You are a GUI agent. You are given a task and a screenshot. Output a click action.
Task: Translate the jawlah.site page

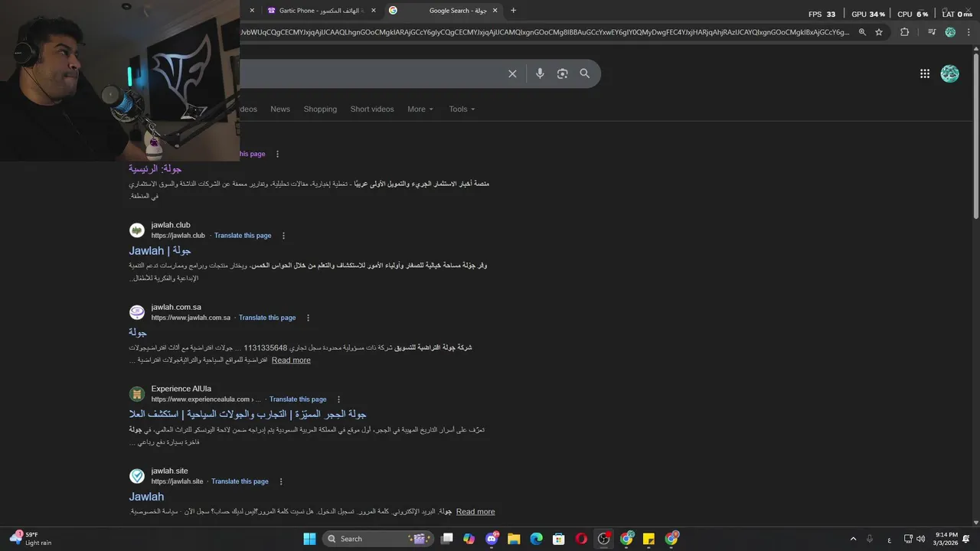[240, 481]
